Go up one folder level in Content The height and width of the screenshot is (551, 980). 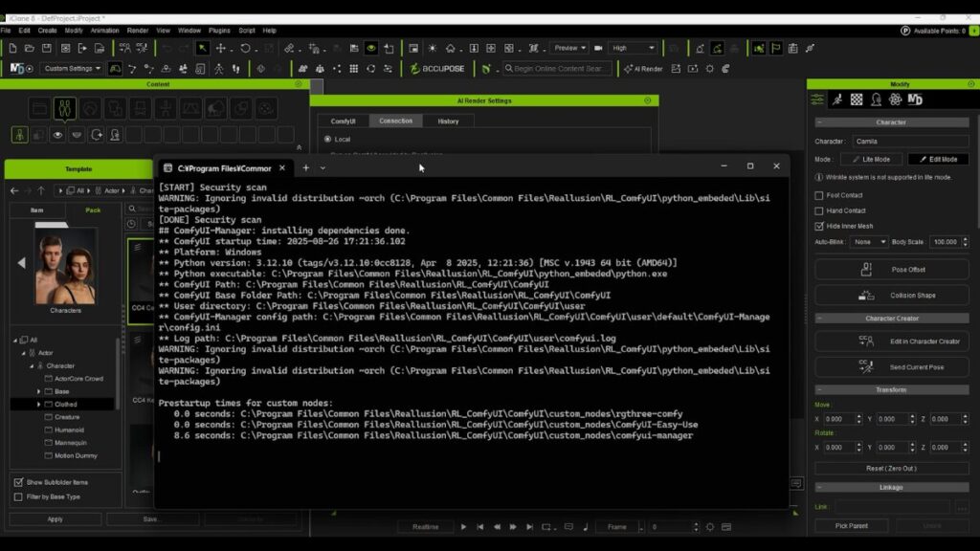[x=41, y=190]
